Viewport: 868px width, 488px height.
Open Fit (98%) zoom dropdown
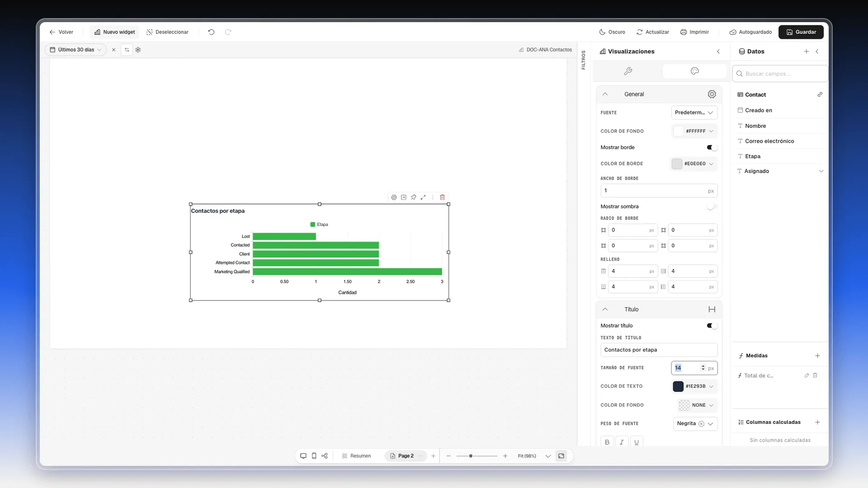(x=548, y=456)
